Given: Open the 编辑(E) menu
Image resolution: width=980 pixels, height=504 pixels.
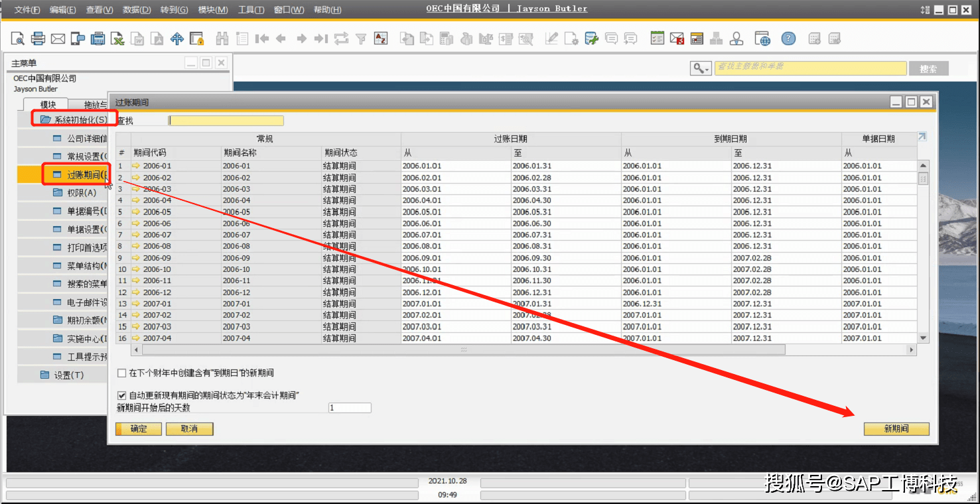Looking at the screenshot, I should coord(63,10).
